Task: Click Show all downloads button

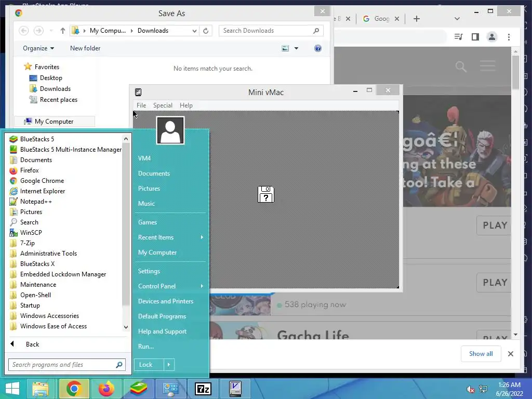Action: coord(481,353)
